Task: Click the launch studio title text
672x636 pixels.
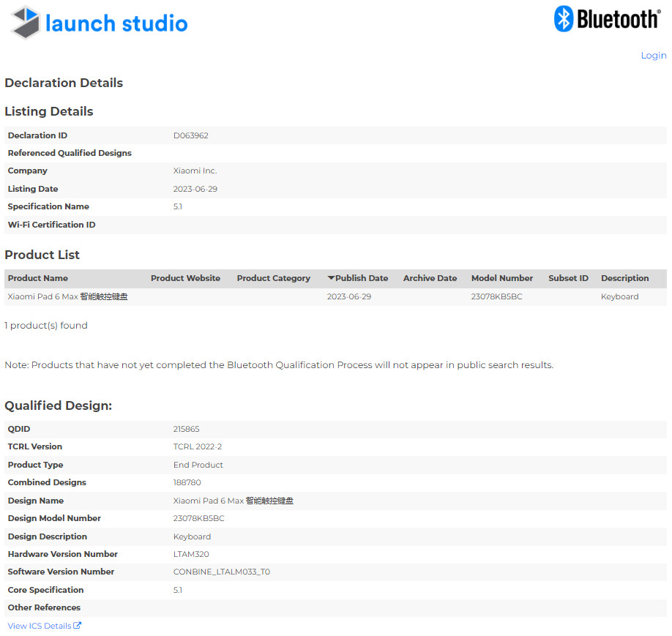Action: coord(116,23)
